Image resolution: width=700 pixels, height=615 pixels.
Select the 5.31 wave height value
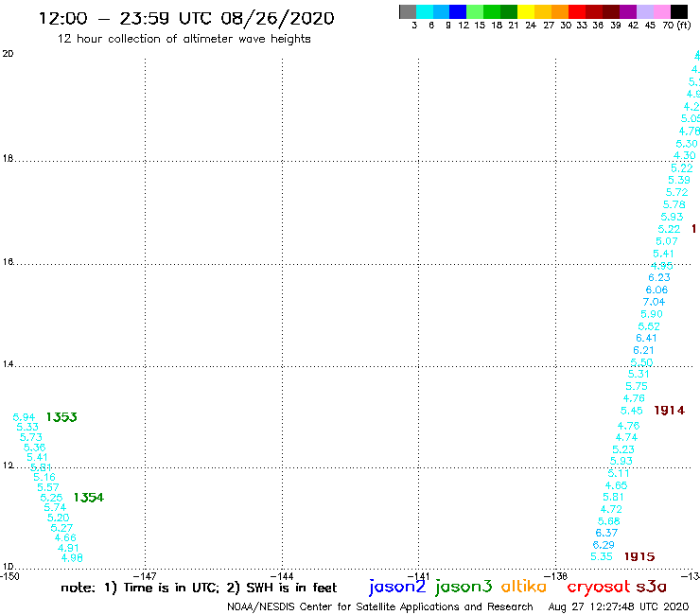[x=639, y=375]
